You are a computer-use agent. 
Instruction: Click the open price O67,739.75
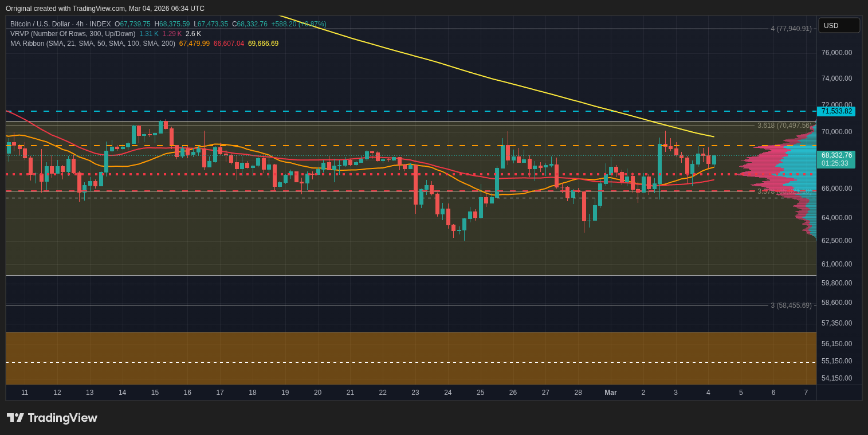(132, 24)
